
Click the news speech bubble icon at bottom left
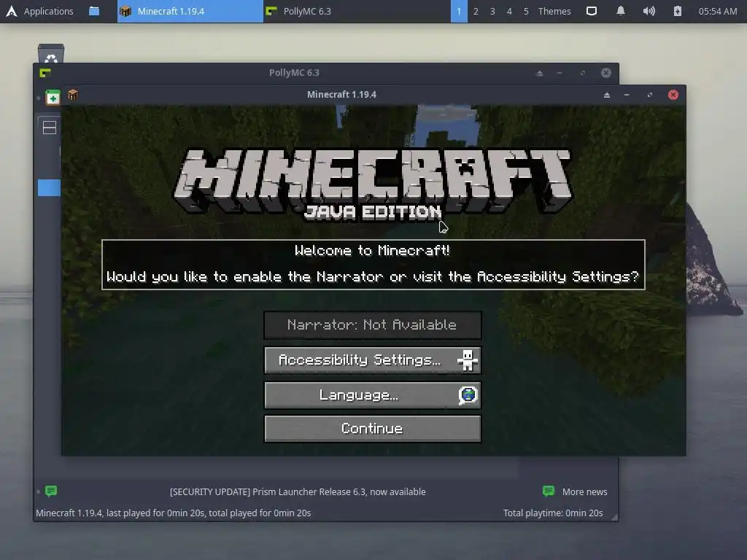pos(51,491)
